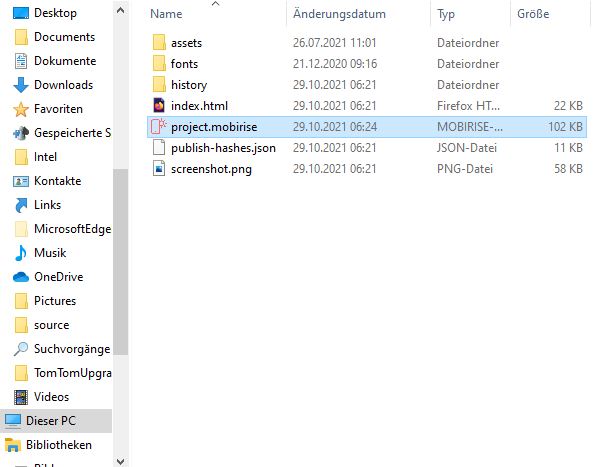The width and height of the screenshot is (611, 467).
Task: Click the type text MOBIRISE-...
Action: (470, 127)
